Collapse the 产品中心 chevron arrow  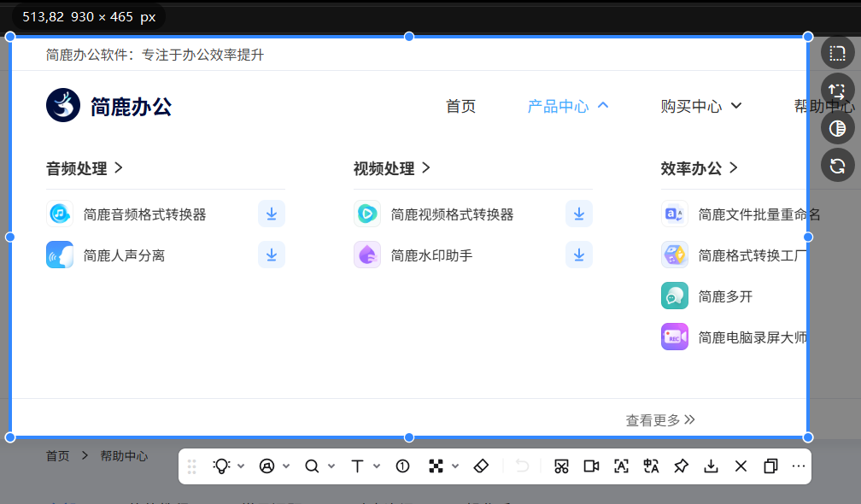click(x=603, y=105)
